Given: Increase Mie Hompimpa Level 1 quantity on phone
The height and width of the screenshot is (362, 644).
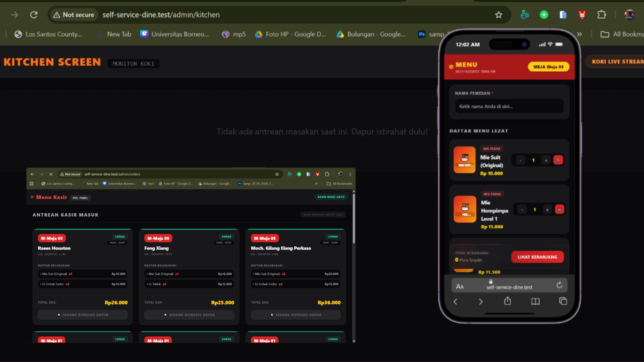Looking at the screenshot, I should (x=547, y=210).
